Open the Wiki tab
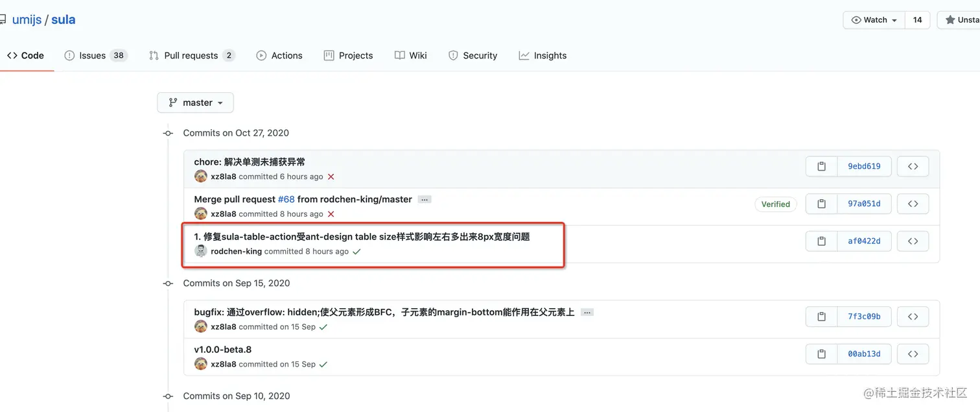 (x=411, y=56)
